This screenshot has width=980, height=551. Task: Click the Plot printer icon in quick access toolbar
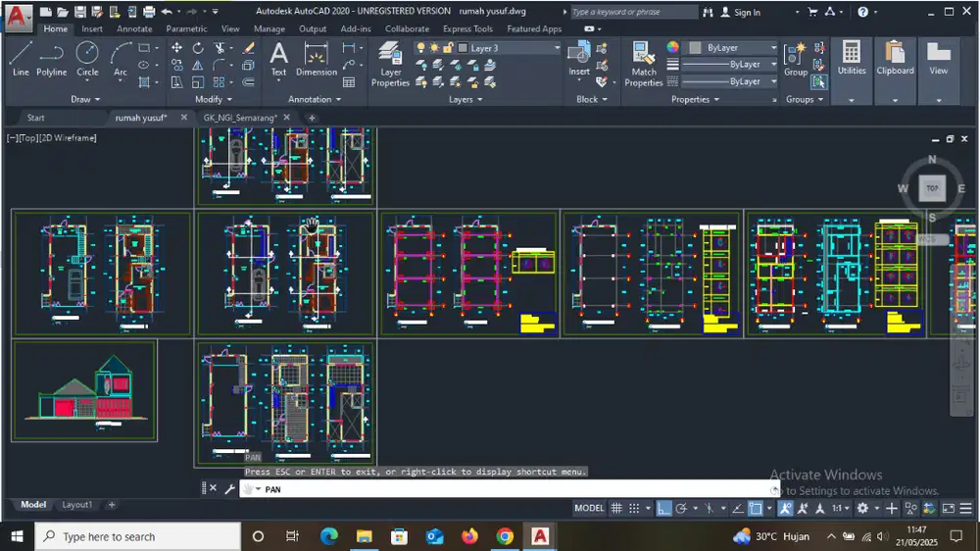pos(149,11)
